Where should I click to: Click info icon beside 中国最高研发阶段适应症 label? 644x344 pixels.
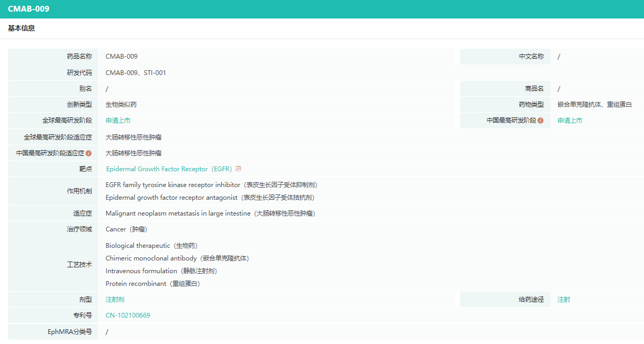[x=88, y=153]
